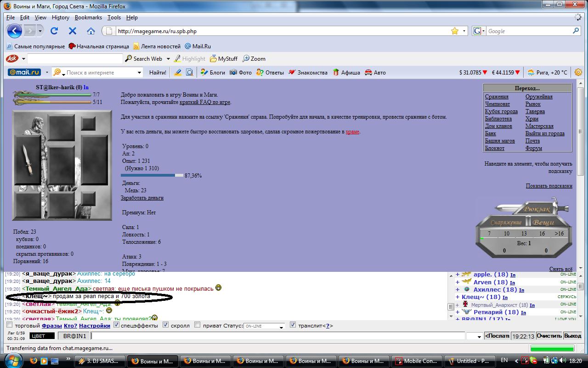The width and height of the screenshot is (588, 368).
Task: Enable the торговый checkbox
Action: click(x=9, y=325)
